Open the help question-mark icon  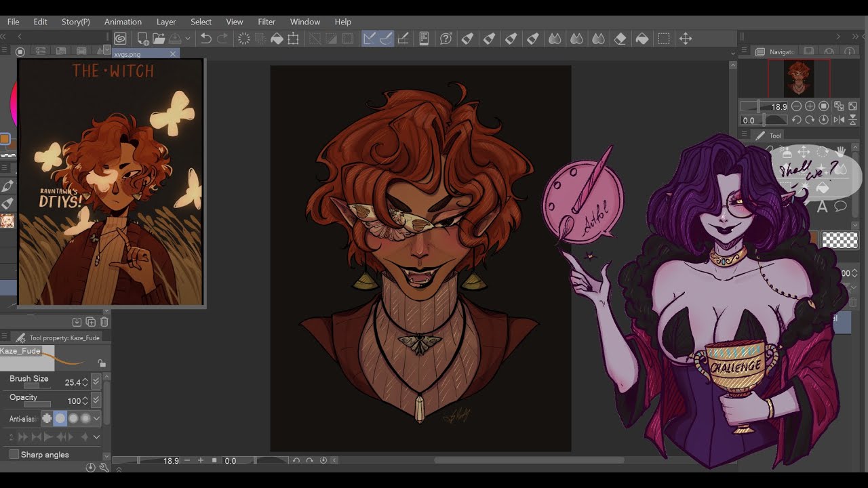point(446,39)
